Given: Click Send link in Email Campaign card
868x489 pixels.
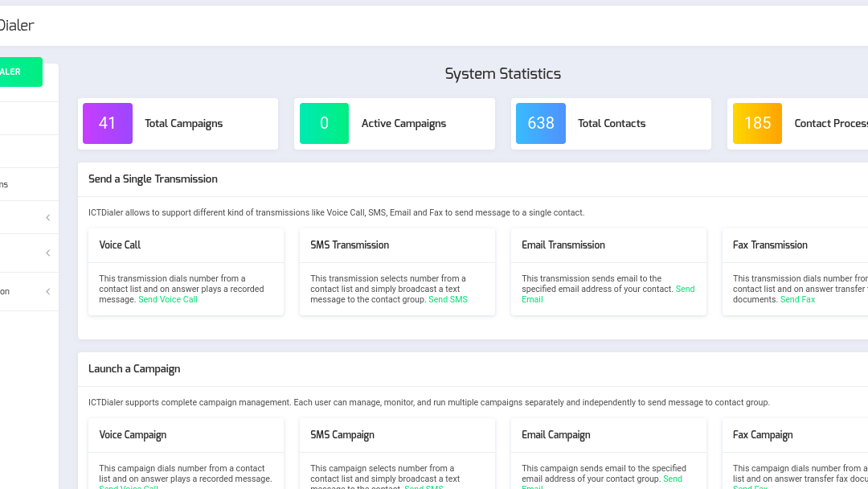Looking at the screenshot, I should (673, 479).
